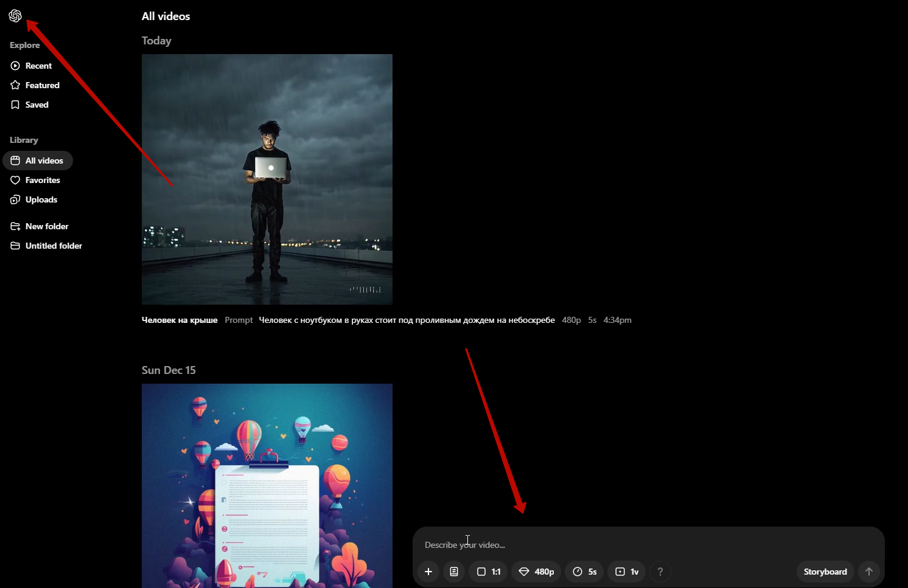Click the video title Человек на крыше
Viewport: 908px width, 588px height.
(180, 320)
